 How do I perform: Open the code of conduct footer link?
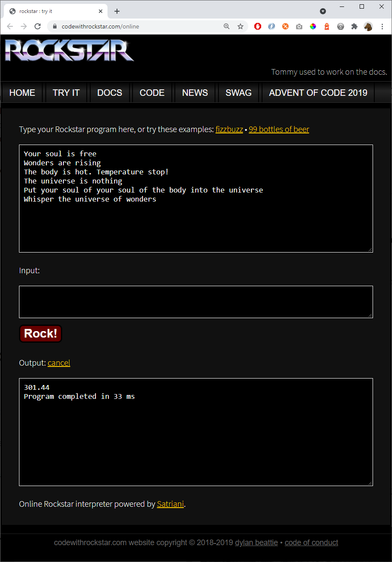311,543
